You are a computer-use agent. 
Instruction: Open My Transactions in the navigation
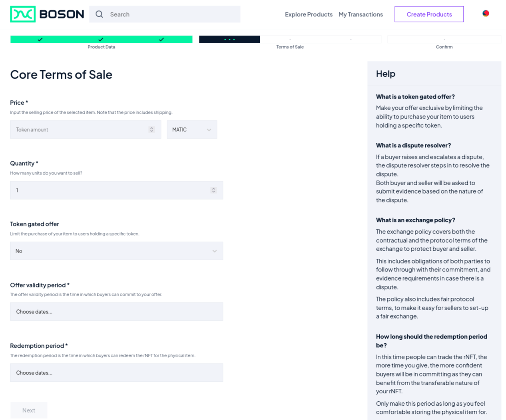pyautogui.click(x=360, y=14)
